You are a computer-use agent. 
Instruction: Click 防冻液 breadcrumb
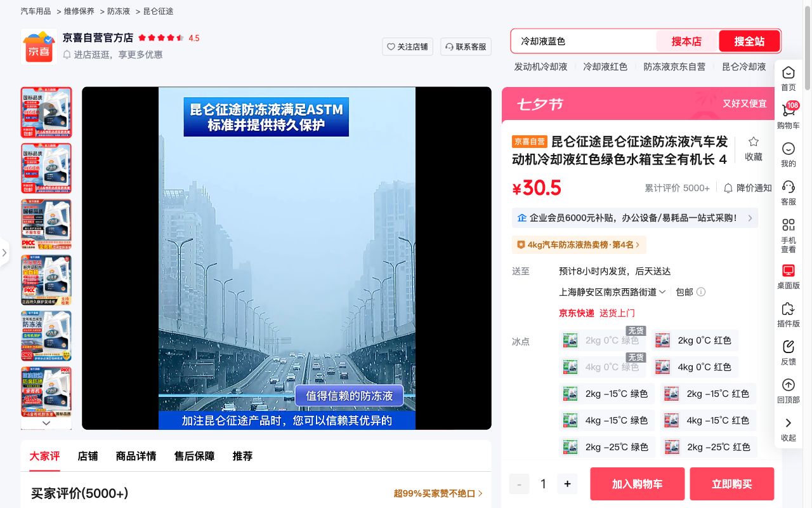click(119, 11)
